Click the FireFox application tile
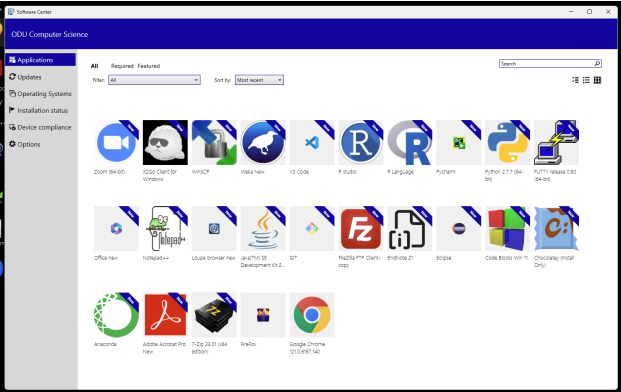Viewport: 621px width, 392px height. click(x=263, y=315)
